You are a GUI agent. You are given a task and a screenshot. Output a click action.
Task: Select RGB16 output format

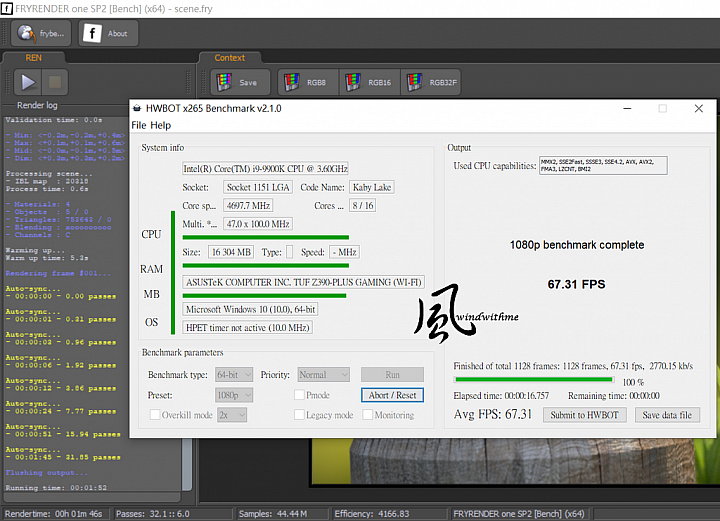tap(370, 82)
